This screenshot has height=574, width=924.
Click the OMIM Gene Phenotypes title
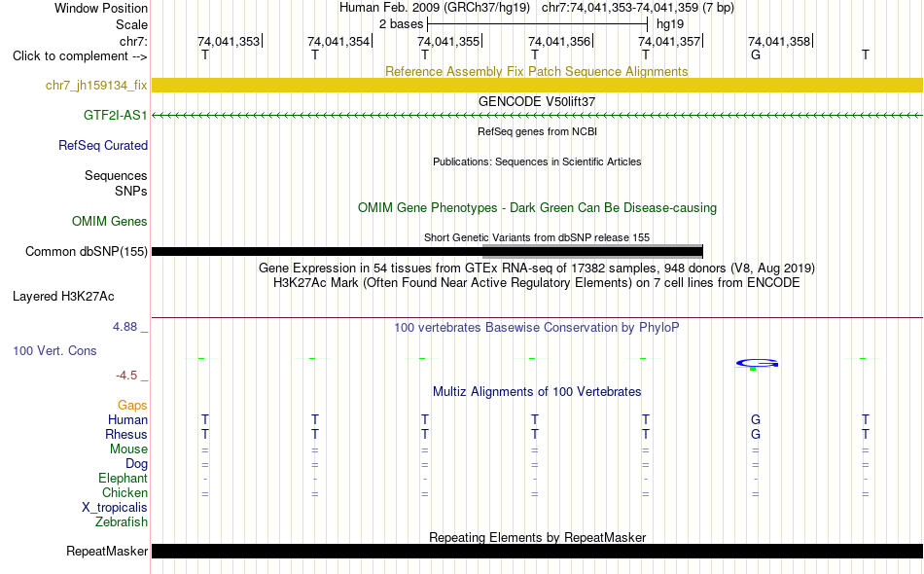point(537,207)
